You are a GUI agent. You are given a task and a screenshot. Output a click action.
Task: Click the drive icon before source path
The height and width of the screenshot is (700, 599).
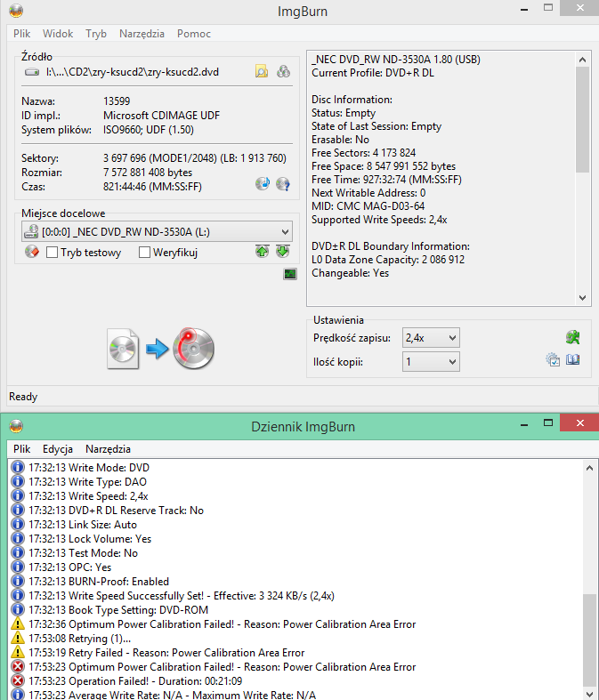point(32,72)
